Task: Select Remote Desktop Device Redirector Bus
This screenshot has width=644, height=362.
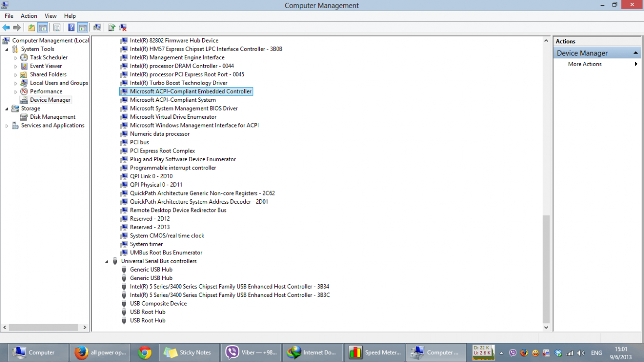Action: [178, 210]
